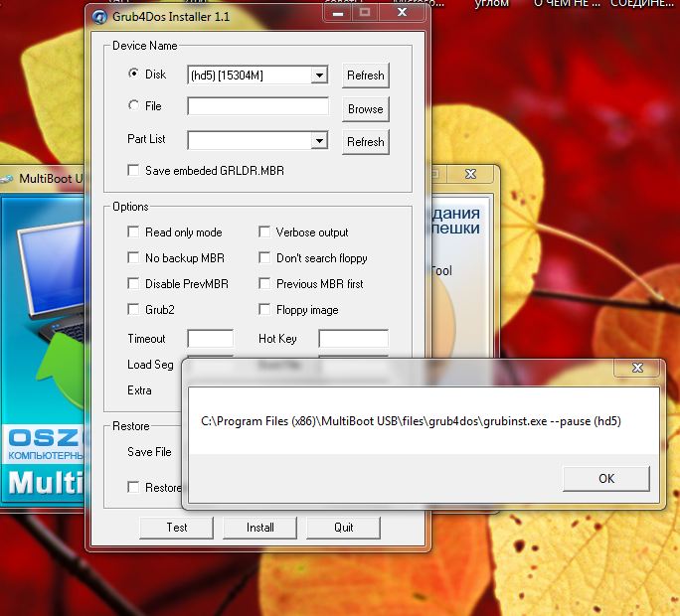Screen dimensions: 680x616
Task: Toggle the Grub2 checkbox
Action: pos(134,310)
